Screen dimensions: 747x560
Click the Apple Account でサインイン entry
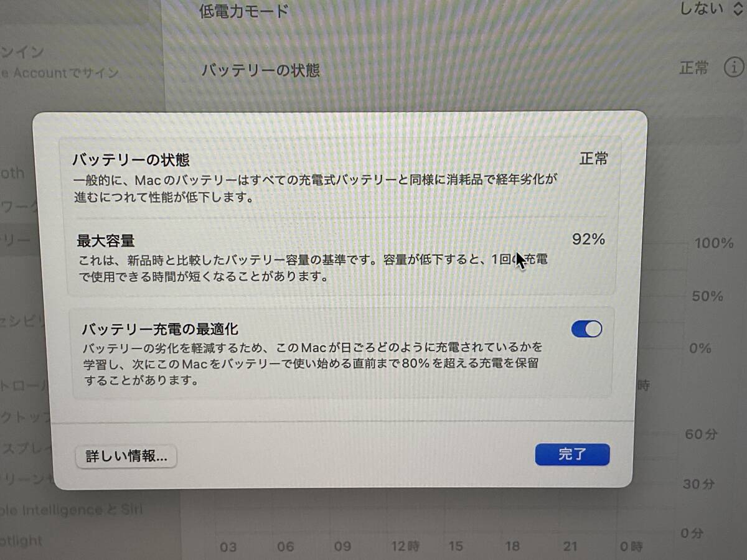coord(59,62)
